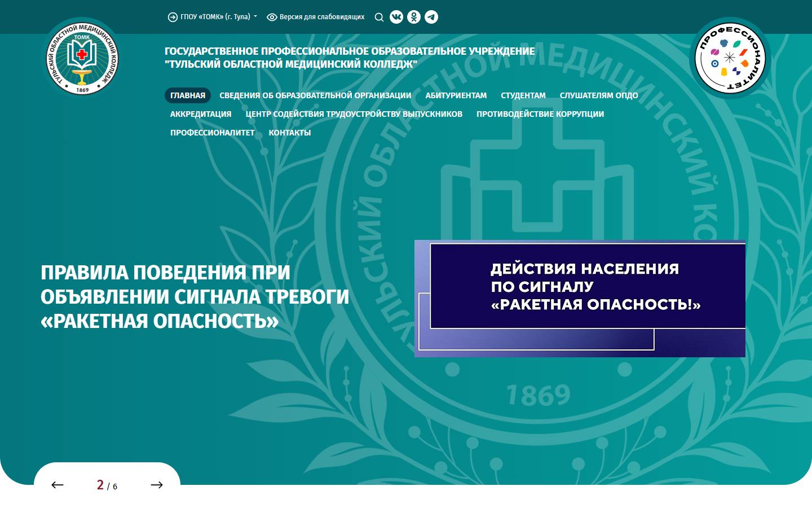Enable Версия для слабовидящих mode
Viewport: 812px width, 508px height.
(x=315, y=17)
